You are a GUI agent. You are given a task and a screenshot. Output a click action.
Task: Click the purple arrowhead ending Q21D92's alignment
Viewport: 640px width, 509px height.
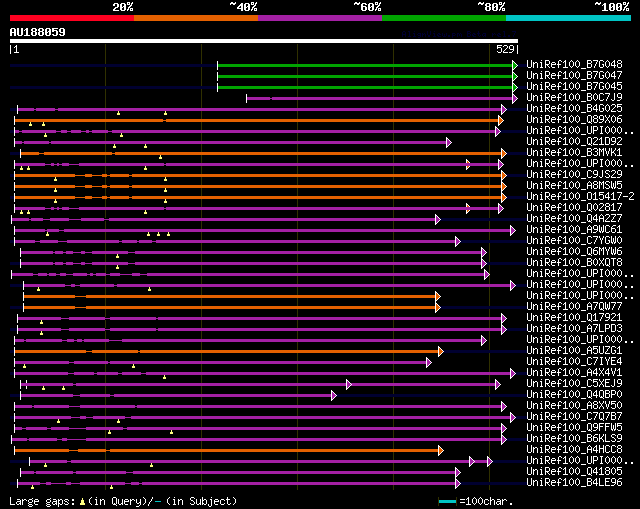point(449,142)
